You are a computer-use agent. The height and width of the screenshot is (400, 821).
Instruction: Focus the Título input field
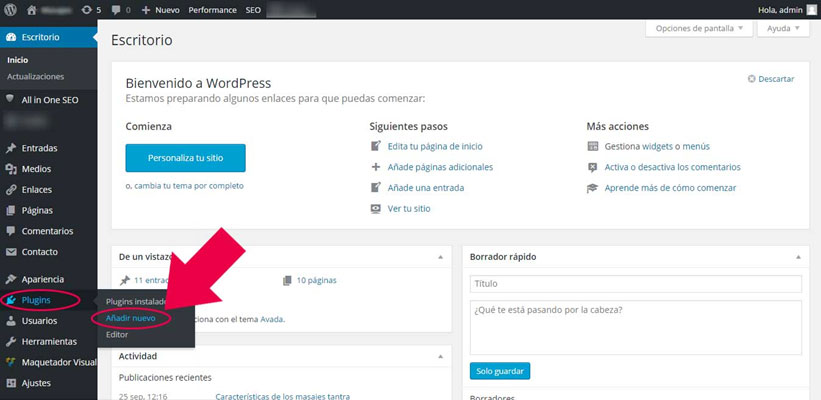tap(636, 284)
